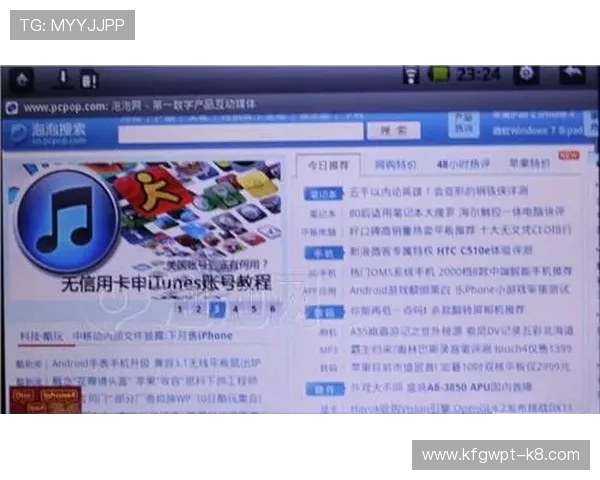Select the 今日推荐 tab
Screen dimensions: 600x480
[x=328, y=165]
